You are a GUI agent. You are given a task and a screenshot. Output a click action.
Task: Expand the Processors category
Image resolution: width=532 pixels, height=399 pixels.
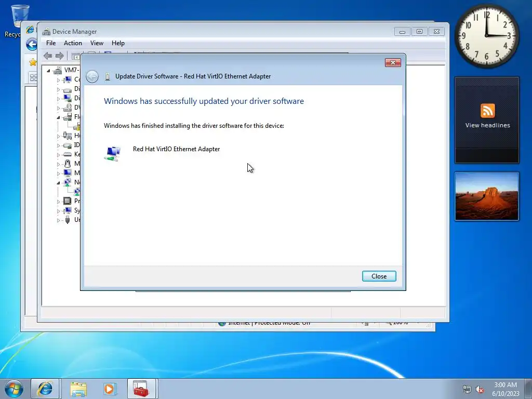(x=58, y=202)
